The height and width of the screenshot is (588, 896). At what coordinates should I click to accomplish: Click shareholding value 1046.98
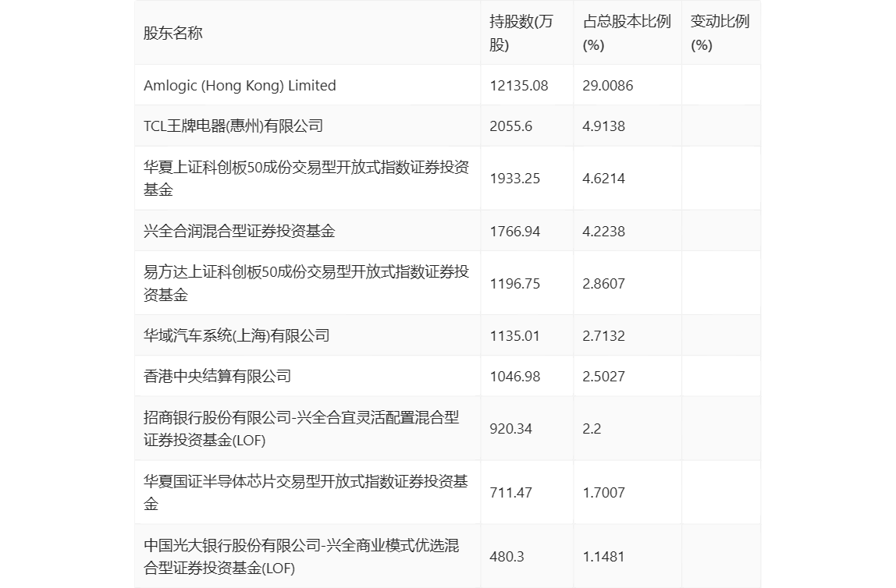point(514,376)
